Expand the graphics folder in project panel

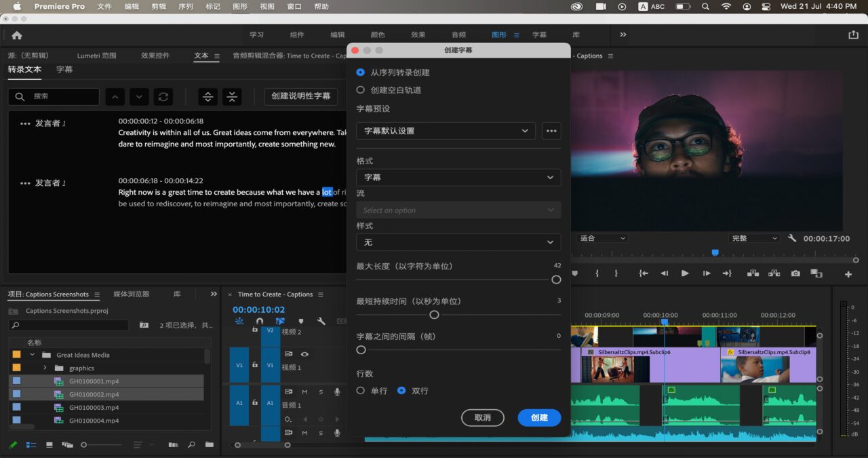45,368
